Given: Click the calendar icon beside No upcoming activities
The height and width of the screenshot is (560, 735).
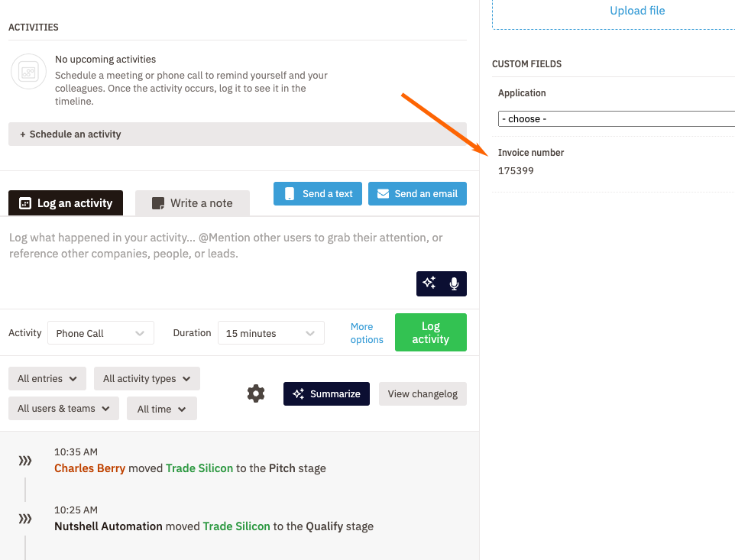Looking at the screenshot, I should point(28,73).
